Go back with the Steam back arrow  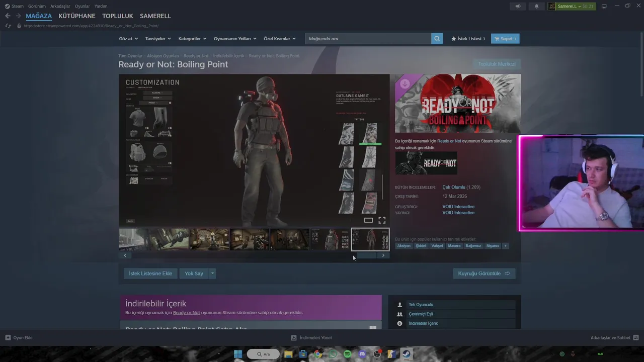coord(8,16)
